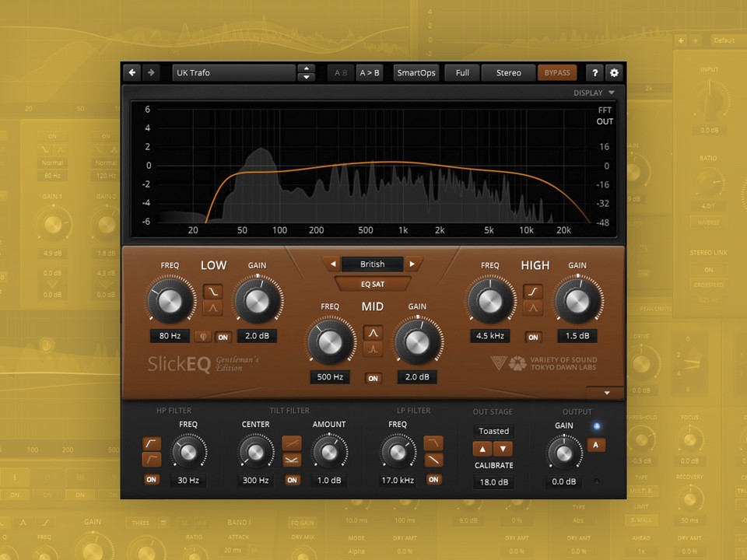Click the redo forward arrow in toolbar
This screenshot has height=560, width=747.
(151, 73)
